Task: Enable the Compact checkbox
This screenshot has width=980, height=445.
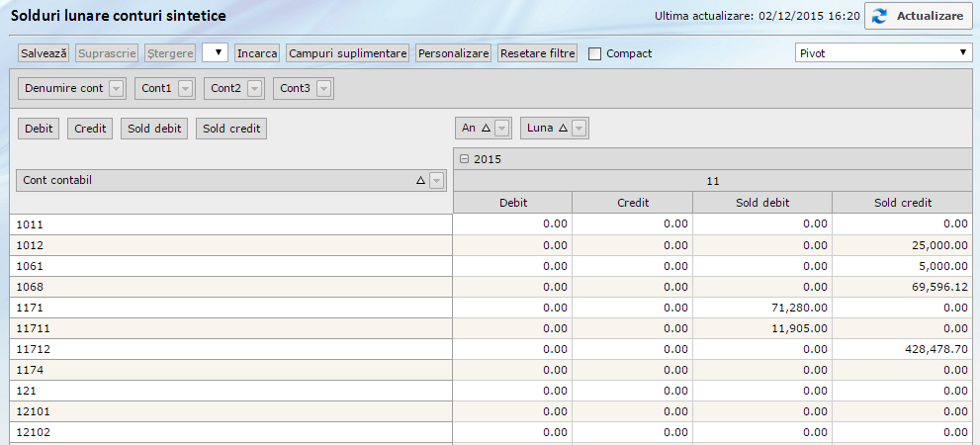Action: [x=594, y=53]
